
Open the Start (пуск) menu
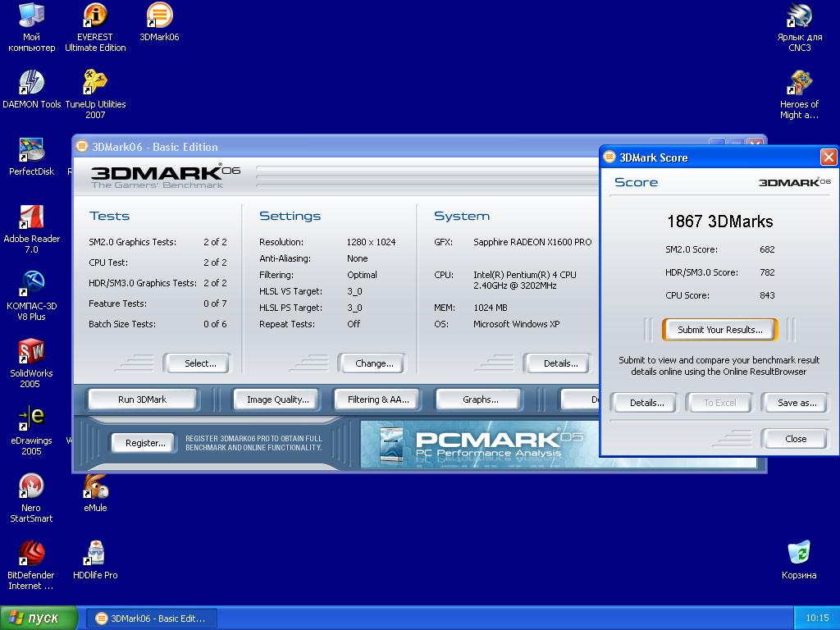39,618
